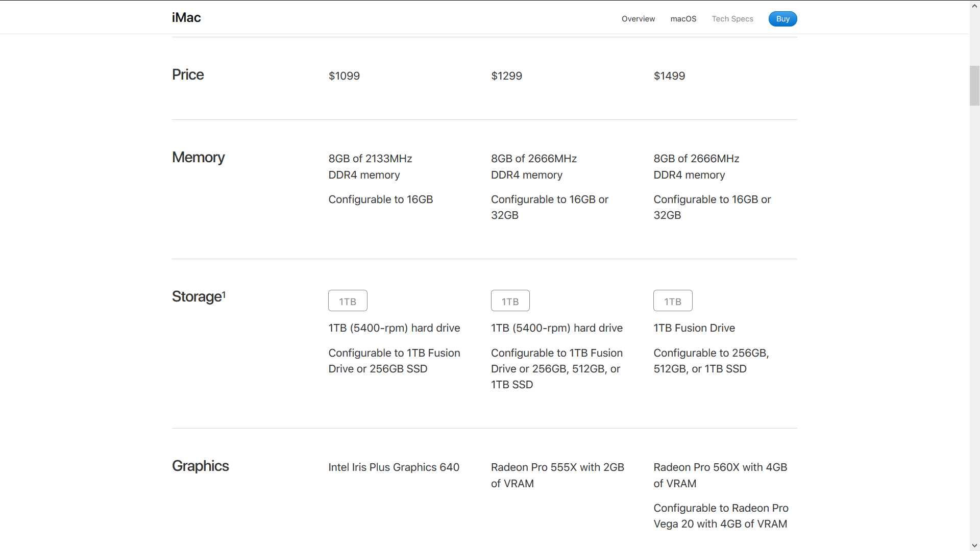Click 'Configurable to 16GB' under $1099 model
The height and width of the screenshot is (551, 980).
coord(381,199)
